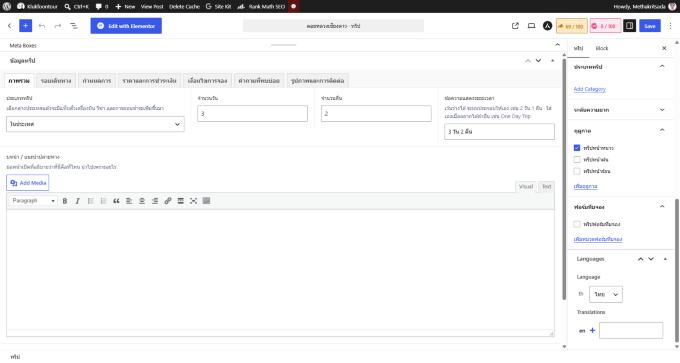680x363 pixels.
Task: Open the WordPress logo menu
Action: (7, 7)
